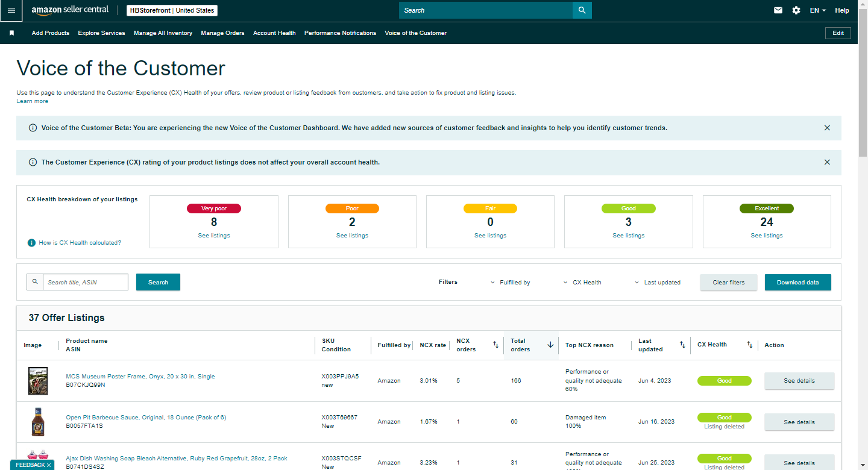Click the Clear filters button
Viewport: 868px width, 470px height.
[x=729, y=282]
